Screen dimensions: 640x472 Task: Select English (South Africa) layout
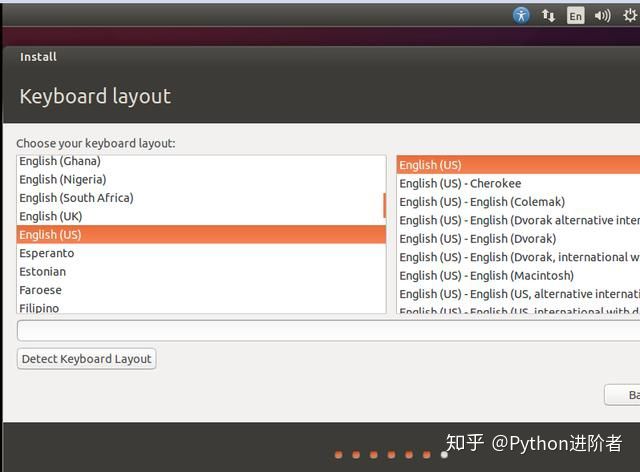tap(201, 198)
